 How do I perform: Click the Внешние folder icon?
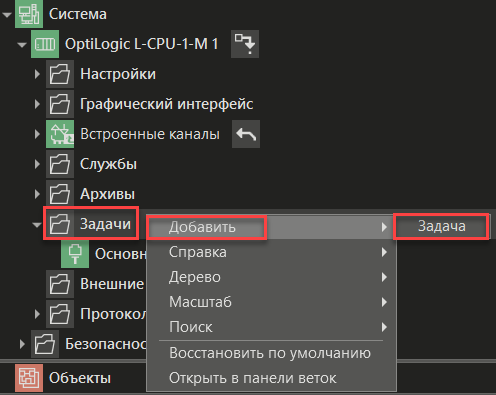[x=60, y=284]
